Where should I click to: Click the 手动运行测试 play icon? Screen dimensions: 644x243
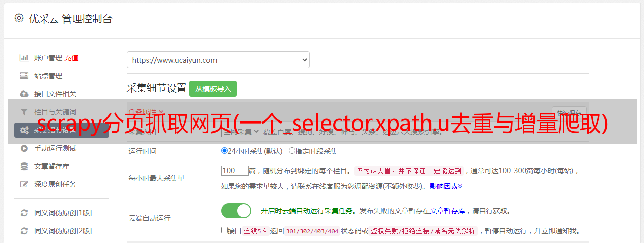coord(24,148)
